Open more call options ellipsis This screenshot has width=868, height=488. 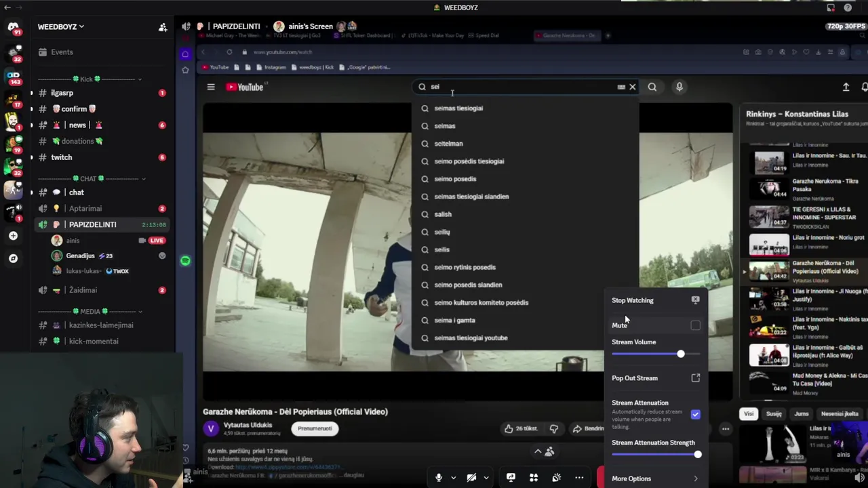579,478
